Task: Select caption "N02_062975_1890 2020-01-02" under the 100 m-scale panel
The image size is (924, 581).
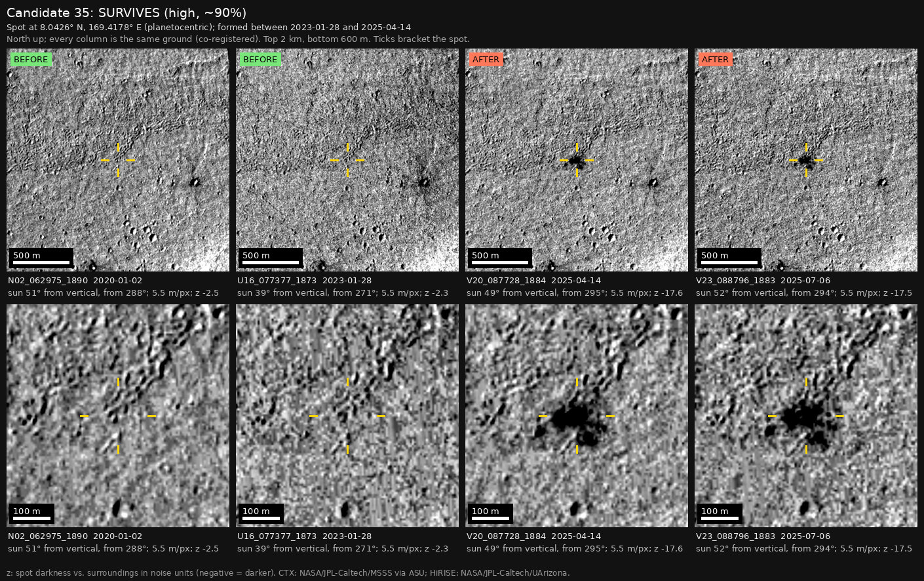Action: tap(75, 536)
